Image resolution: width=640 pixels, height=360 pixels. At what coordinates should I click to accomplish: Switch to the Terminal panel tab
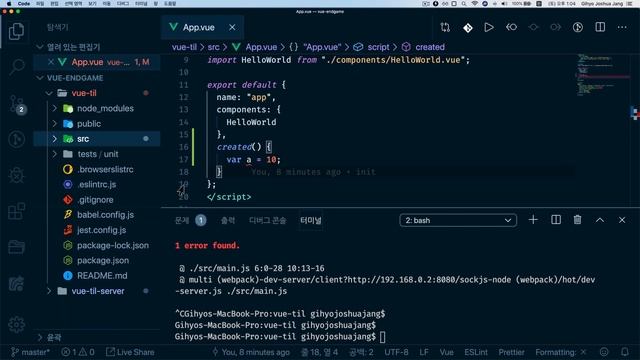311,220
